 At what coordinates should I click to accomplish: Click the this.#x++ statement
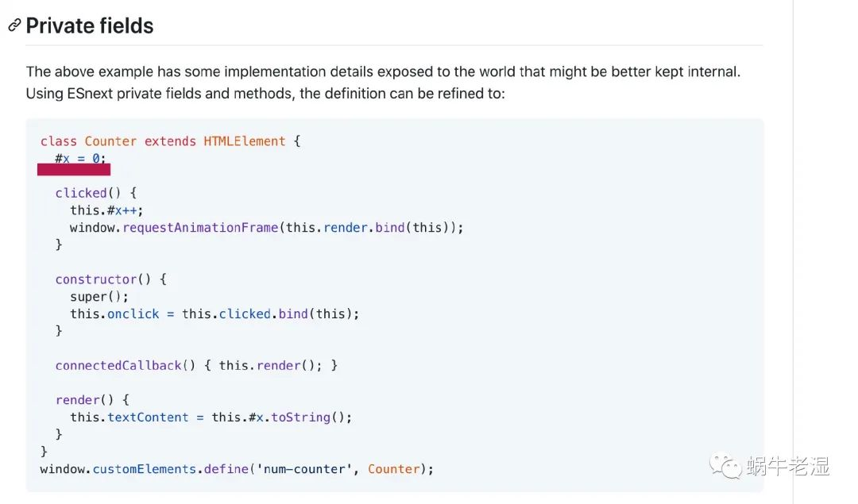pyautogui.click(x=106, y=210)
